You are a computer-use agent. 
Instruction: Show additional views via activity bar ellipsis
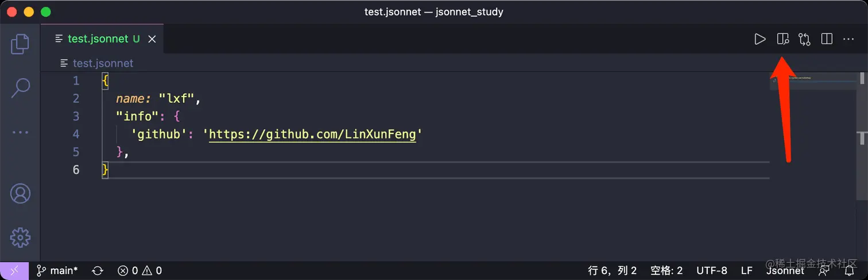[20, 132]
